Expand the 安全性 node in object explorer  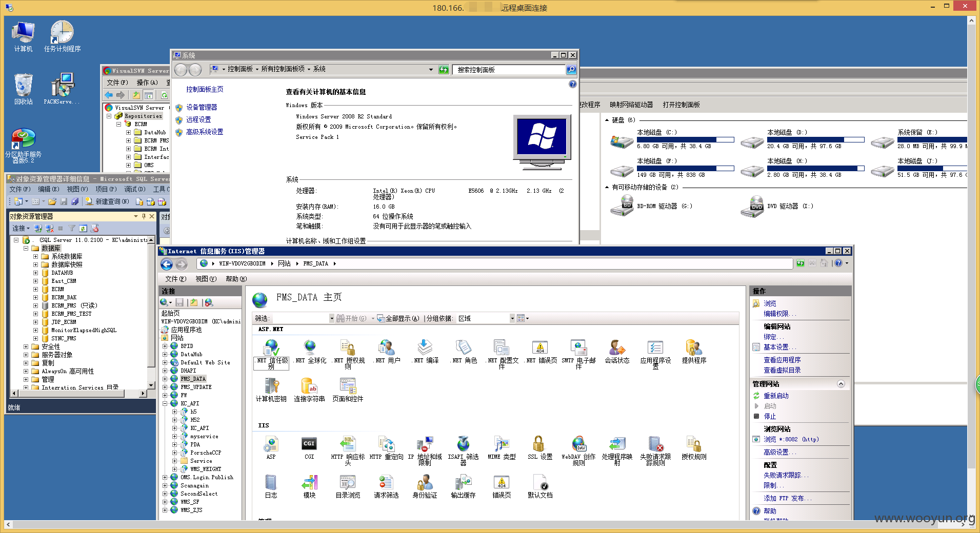tap(26, 346)
